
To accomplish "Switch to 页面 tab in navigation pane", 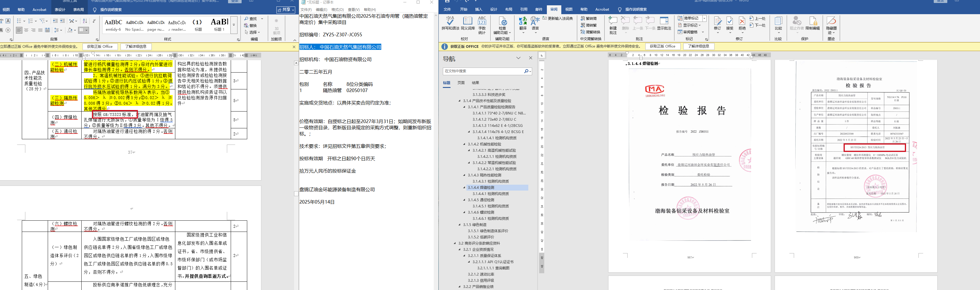I will [x=461, y=83].
